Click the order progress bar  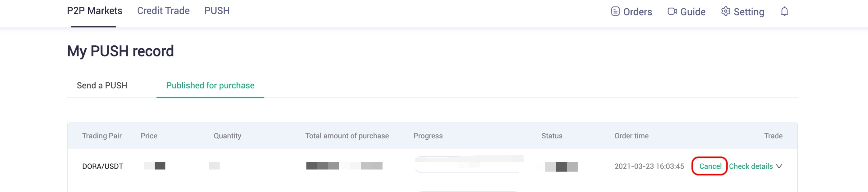(469, 164)
